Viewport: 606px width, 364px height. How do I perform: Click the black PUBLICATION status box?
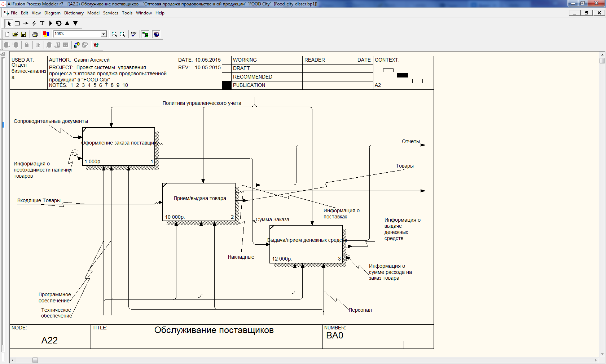pos(226,85)
